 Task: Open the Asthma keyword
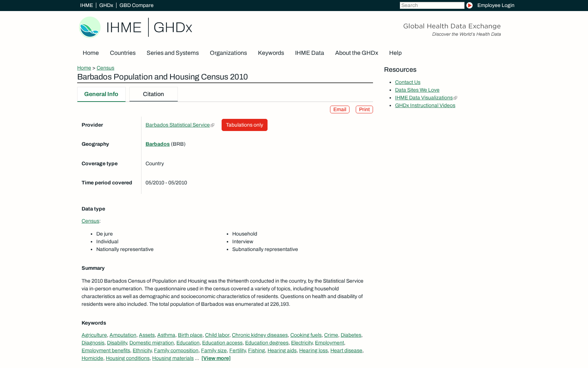pyautogui.click(x=166, y=335)
